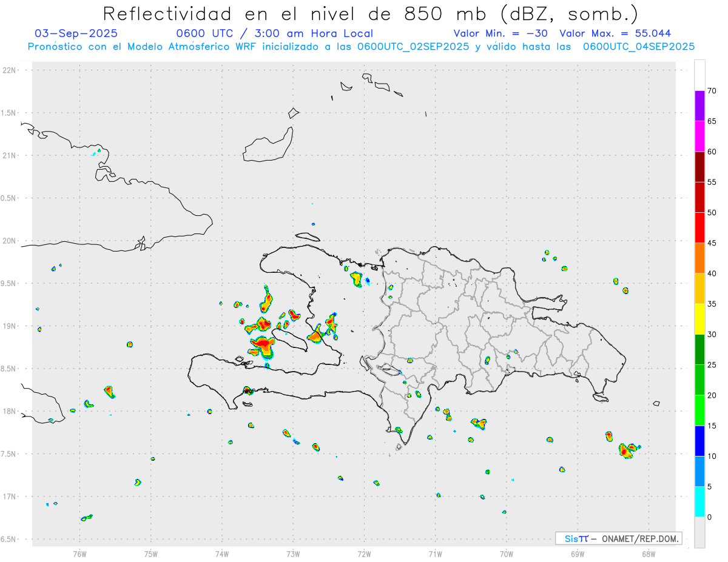
Task: Click the 'Pronóstico con el Modelo Atmósferico WRF' line
Action: point(361,47)
